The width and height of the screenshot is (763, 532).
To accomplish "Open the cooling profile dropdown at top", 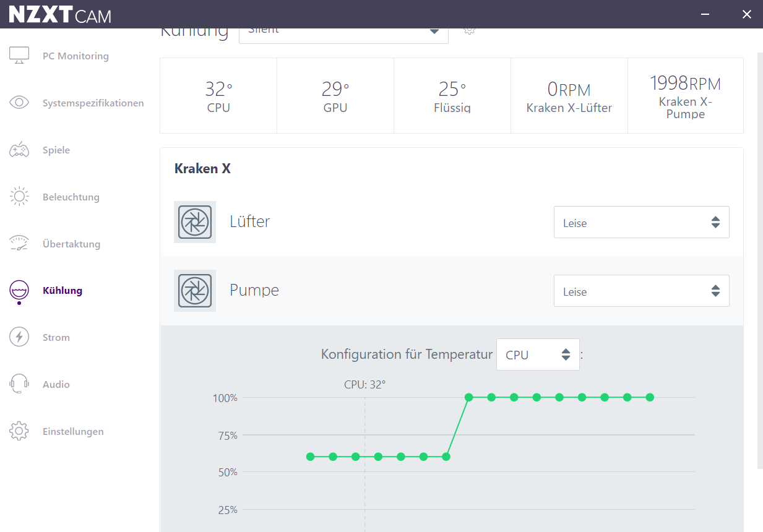I will (x=343, y=36).
